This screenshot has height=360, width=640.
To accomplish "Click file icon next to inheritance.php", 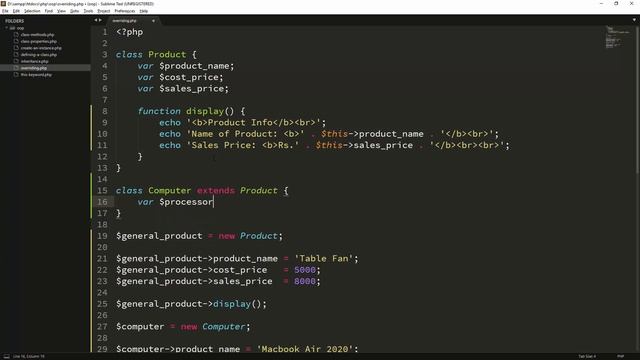I will (16, 61).
